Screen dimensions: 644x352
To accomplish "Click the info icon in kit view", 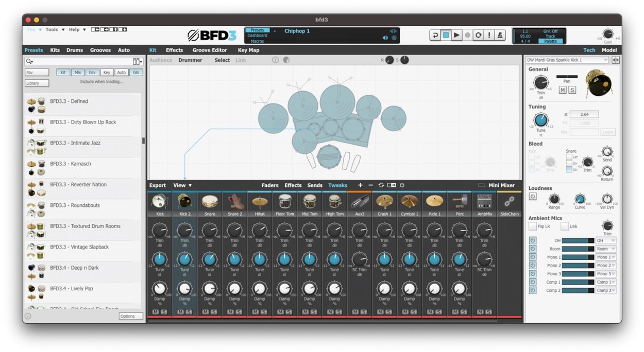I will [x=276, y=60].
